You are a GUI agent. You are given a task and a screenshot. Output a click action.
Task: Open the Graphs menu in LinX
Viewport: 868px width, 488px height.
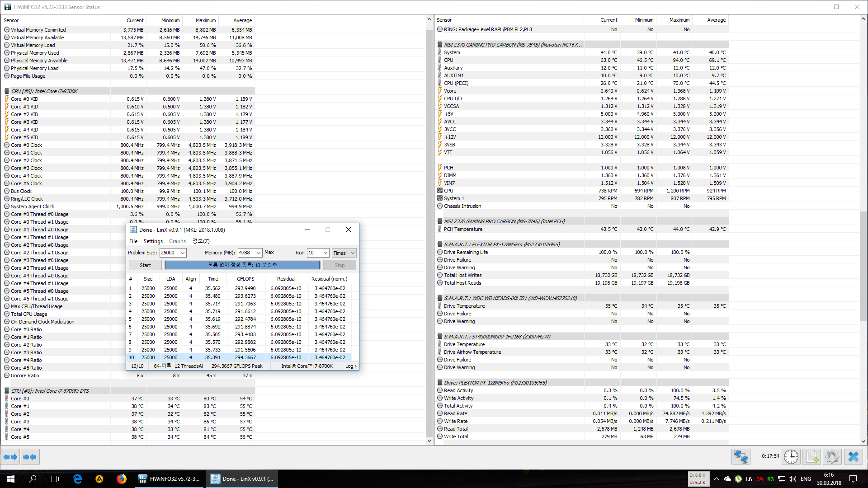pyautogui.click(x=177, y=241)
